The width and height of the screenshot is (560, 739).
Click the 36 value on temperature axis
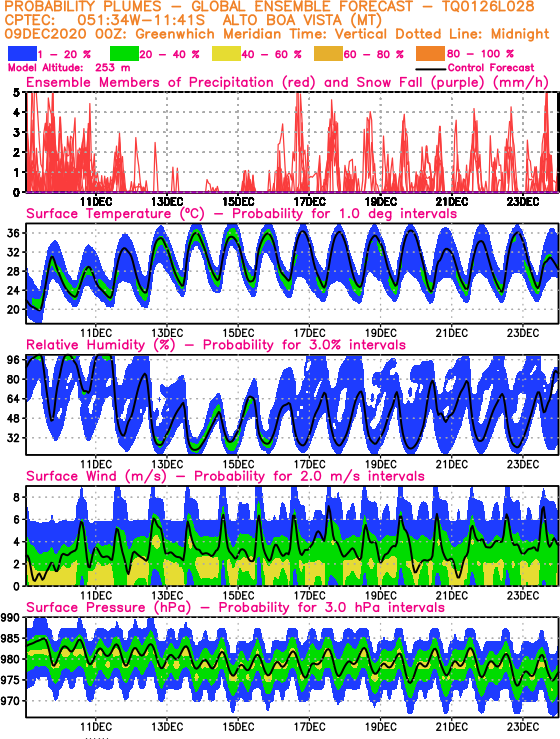pyautogui.click(x=13, y=233)
